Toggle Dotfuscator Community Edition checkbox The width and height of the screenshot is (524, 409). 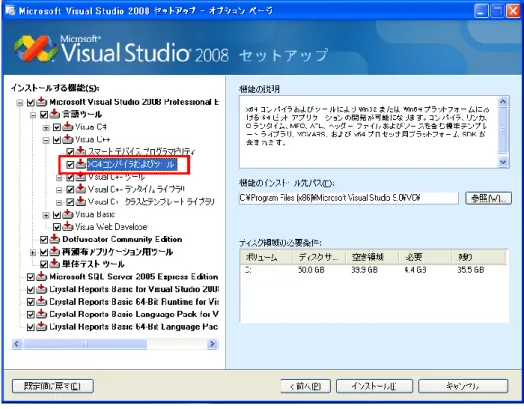(44, 240)
